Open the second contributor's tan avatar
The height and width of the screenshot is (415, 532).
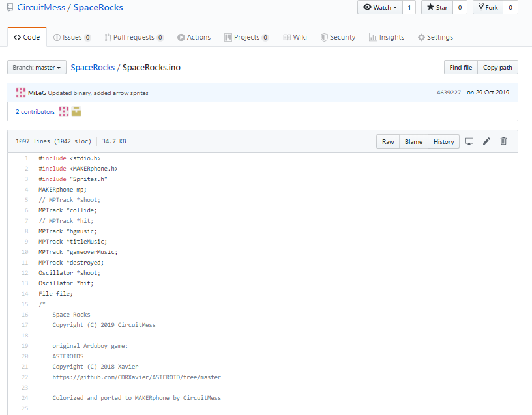pyautogui.click(x=76, y=111)
